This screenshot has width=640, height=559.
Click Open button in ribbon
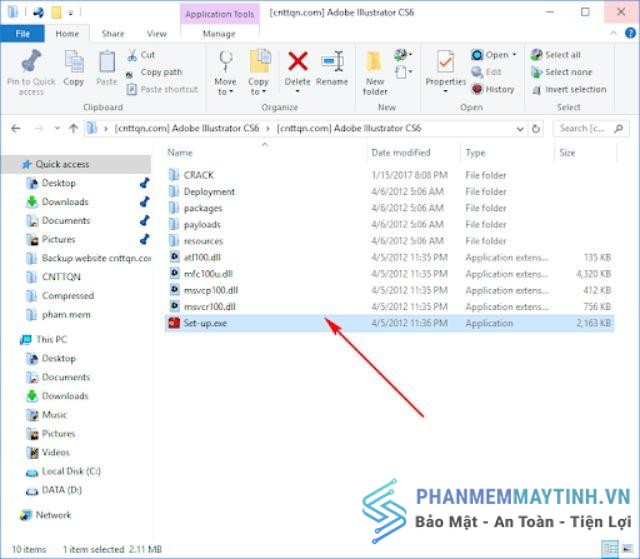click(x=490, y=55)
